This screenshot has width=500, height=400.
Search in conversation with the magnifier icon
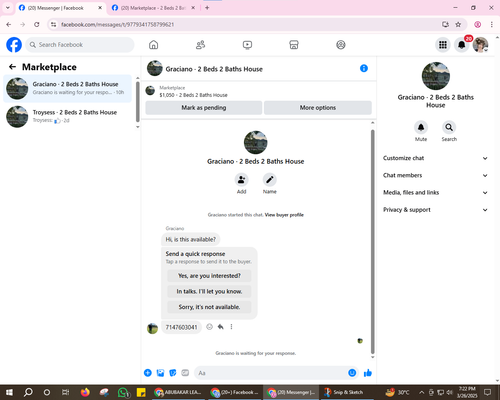click(449, 127)
